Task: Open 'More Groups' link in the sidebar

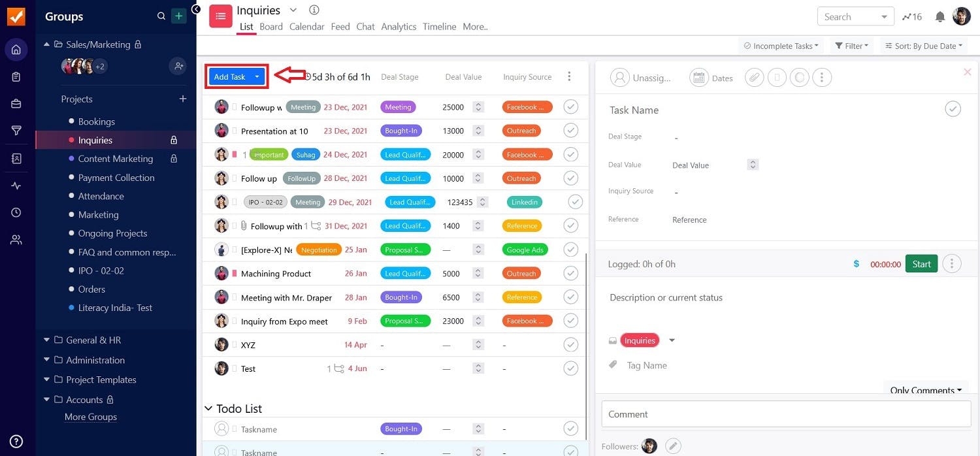Action: click(90, 416)
